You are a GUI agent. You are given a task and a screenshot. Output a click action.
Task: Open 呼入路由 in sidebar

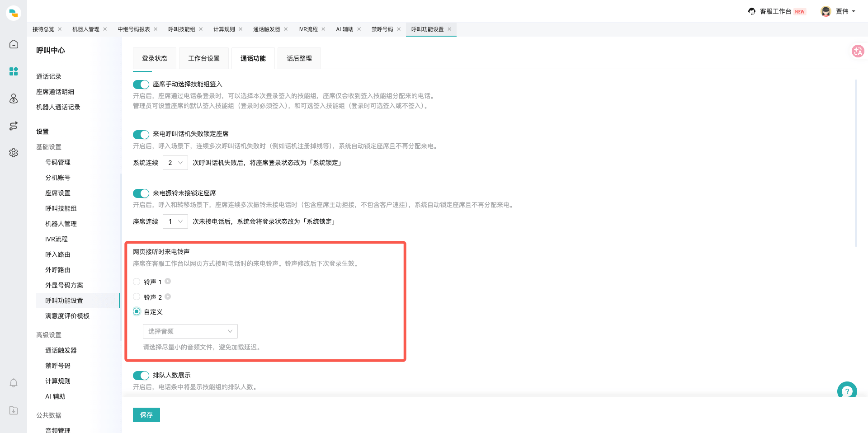tap(58, 254)
